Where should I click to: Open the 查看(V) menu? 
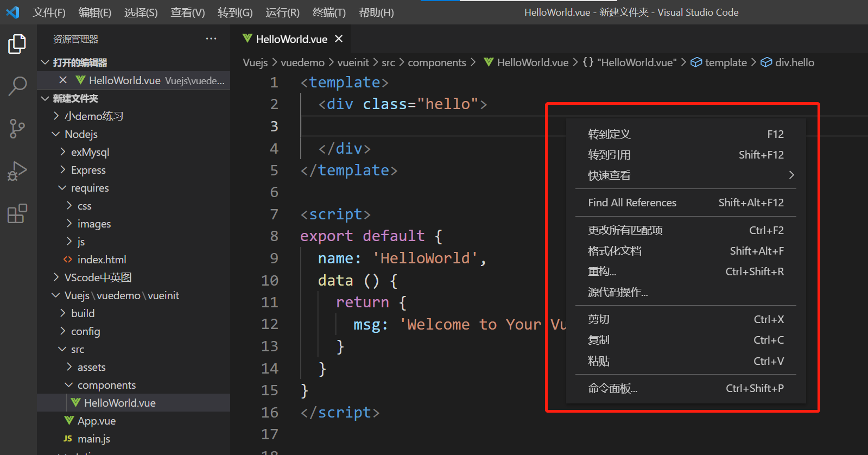188,12
